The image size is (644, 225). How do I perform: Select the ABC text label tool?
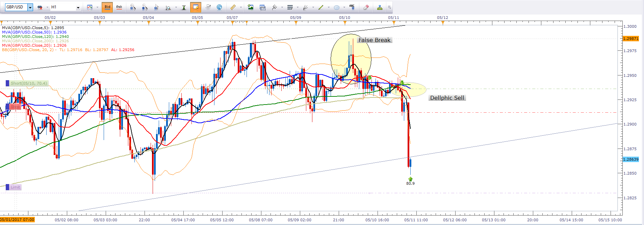click(352, 7)
